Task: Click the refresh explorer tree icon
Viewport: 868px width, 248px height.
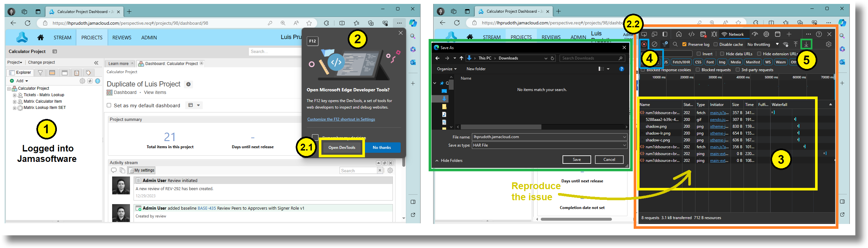Action: click(x=90, y=81)
